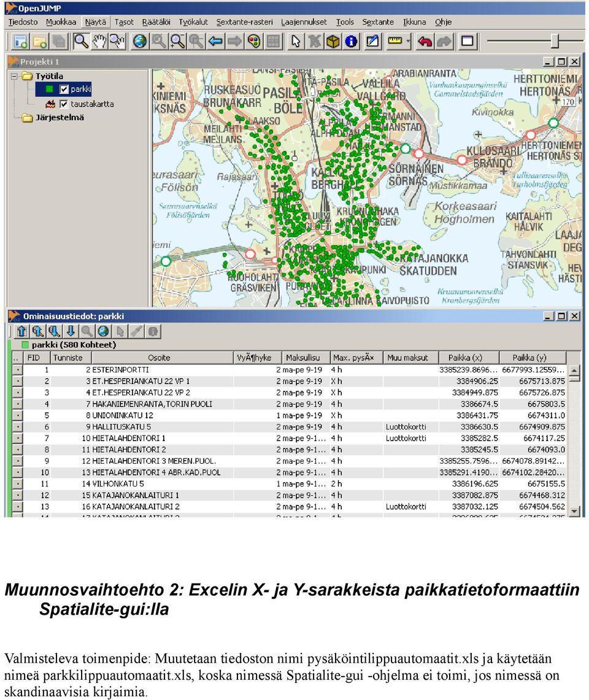
Task: Click the Fence tool box icon
Action: (333, 42)
